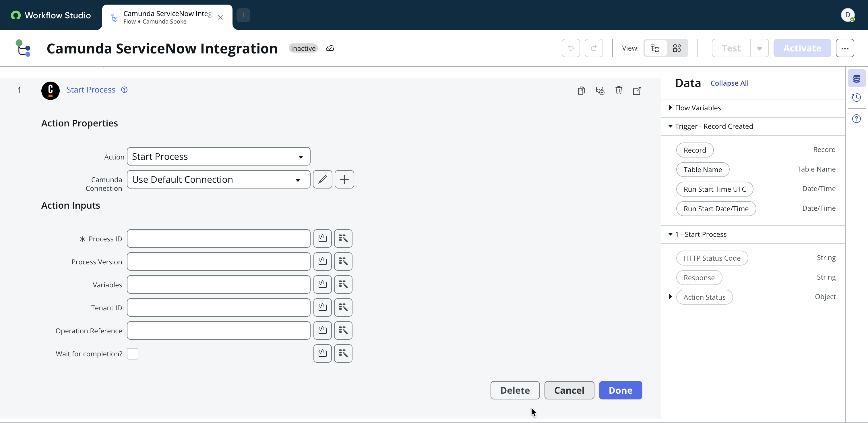Click the copy action icon in step header
The width and height of the screenshot is (868, 423).
[x=581, y=91]
